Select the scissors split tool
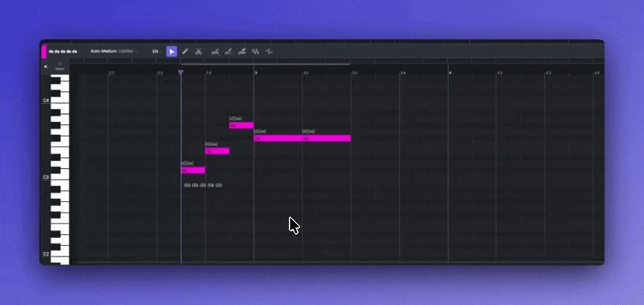644x305 pixels. pyautogui.click(x=199, y=51)
